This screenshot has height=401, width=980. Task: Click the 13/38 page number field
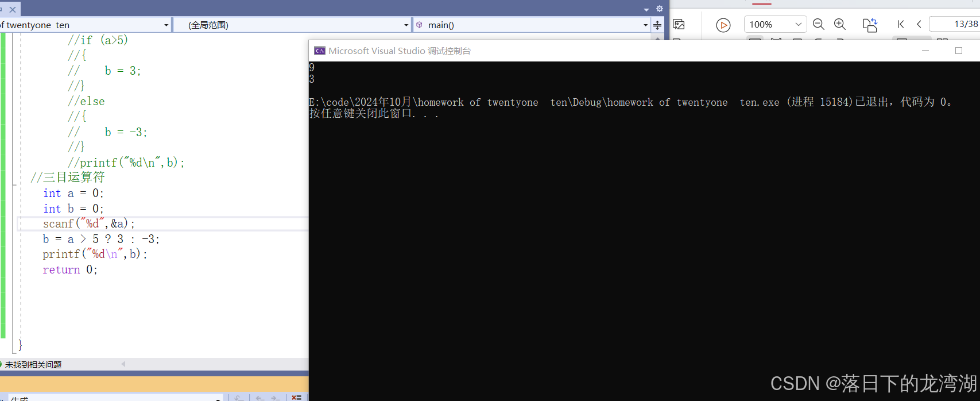(954, 24)
